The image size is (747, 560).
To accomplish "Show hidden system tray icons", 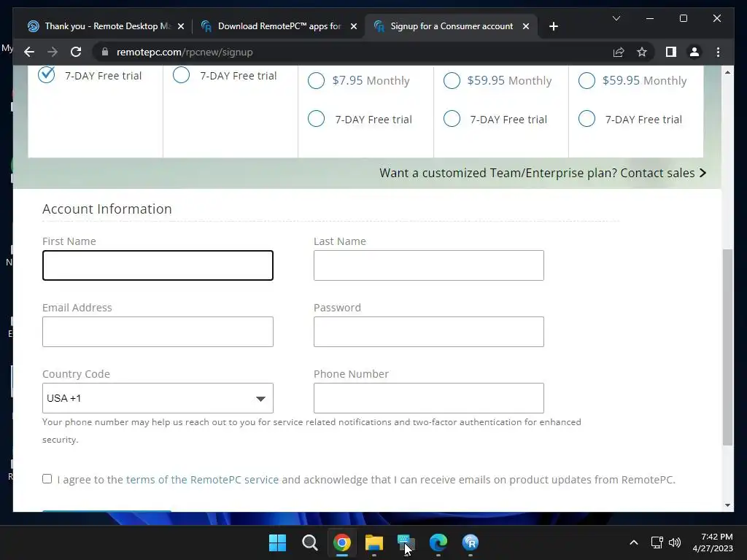I will click(x=634, y=542).
